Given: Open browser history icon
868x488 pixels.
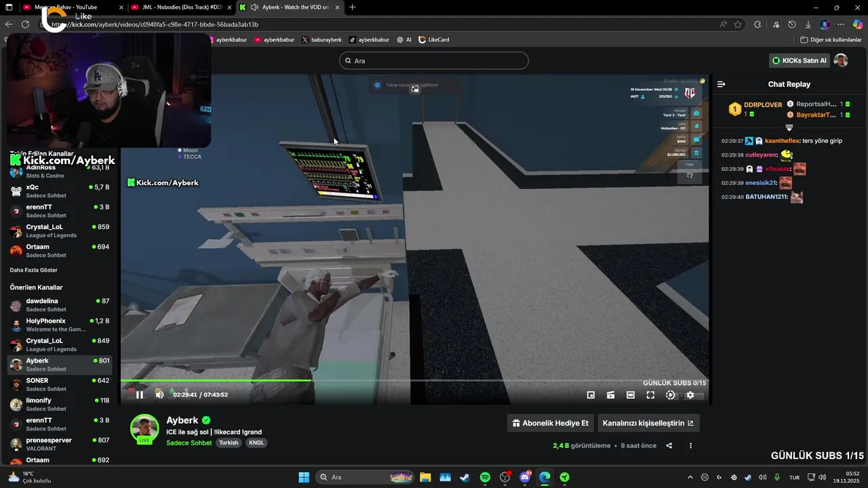Looking at the screenshot, I should pos(792,24).
